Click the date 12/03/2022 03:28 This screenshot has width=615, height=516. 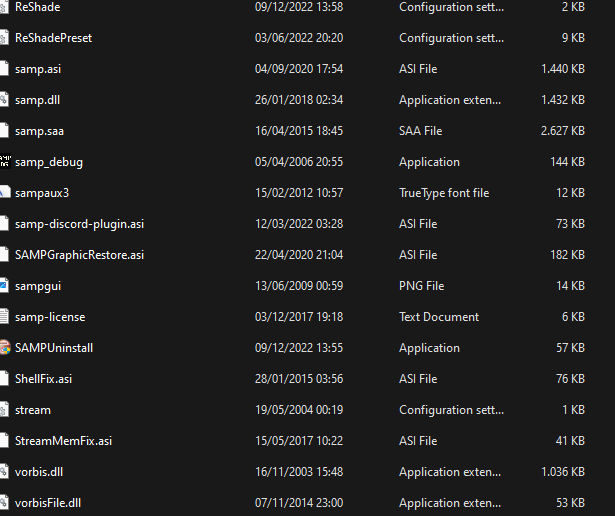click(299, 223)
